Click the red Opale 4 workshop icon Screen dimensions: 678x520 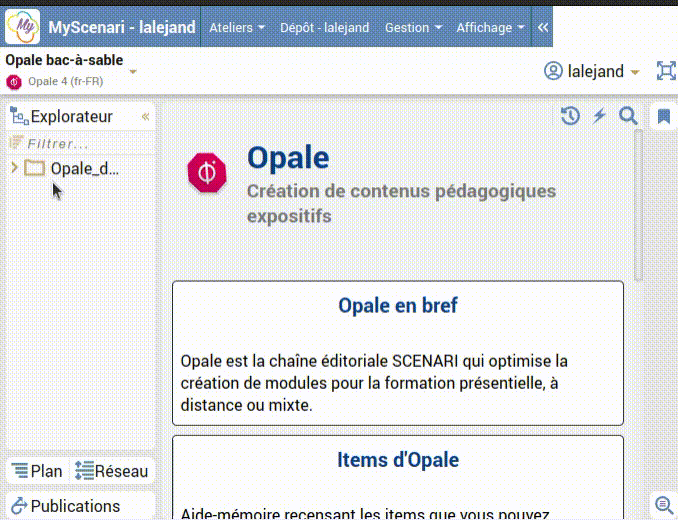(x=14, y=82)
